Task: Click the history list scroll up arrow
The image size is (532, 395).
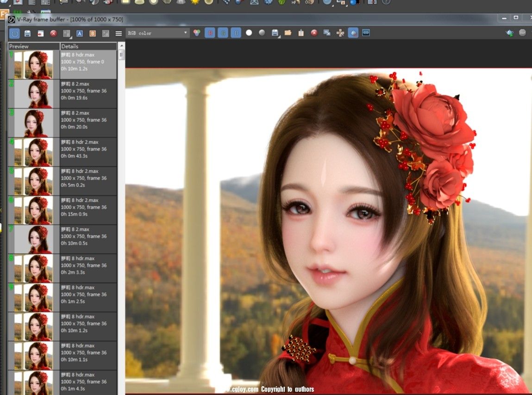Action: (x=121, y=45)
